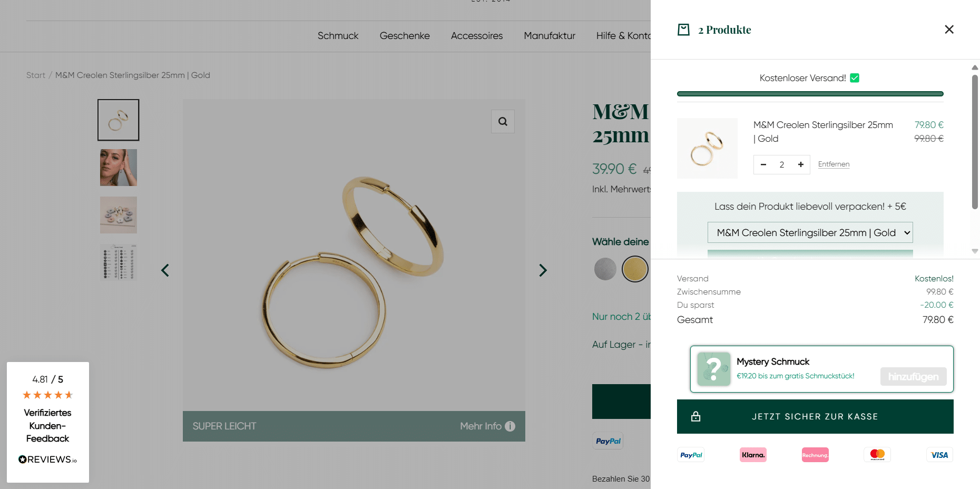Open the Geschenke menu
The height and width of the screenshot is (489, 980).
(x=405, y=36)
